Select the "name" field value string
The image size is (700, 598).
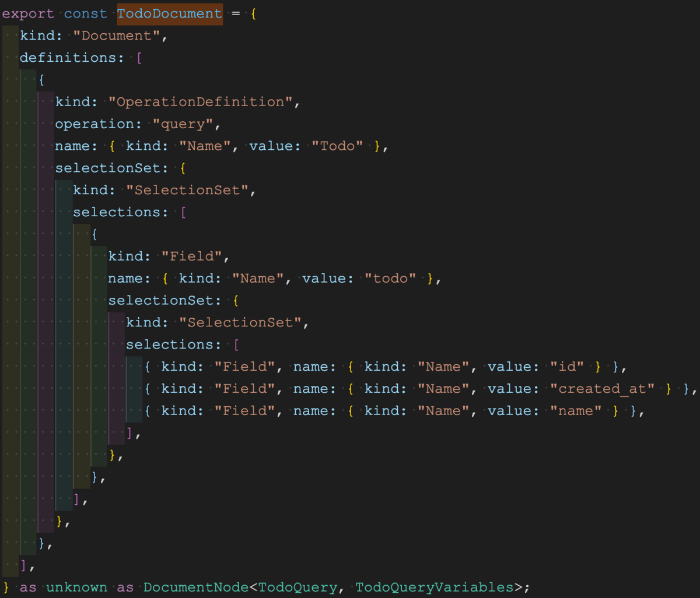pyautogui.click(x=576, y=411)
